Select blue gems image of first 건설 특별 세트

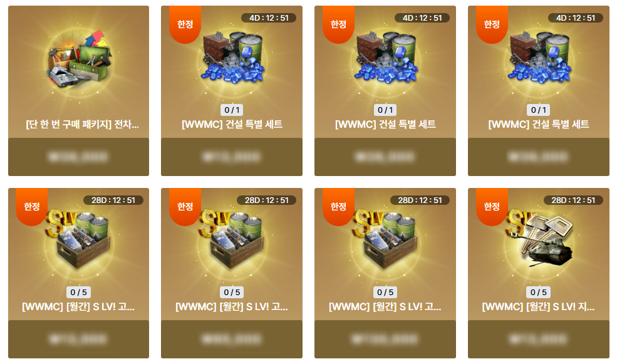[232, 58]
